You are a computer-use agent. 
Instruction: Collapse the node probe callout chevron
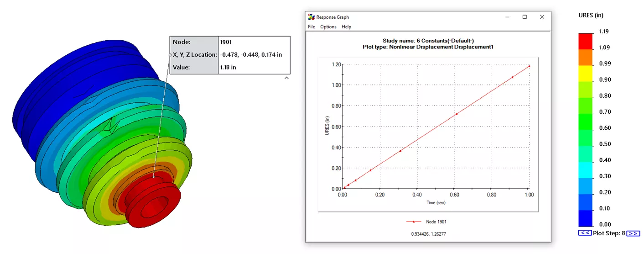click(x=286, y=78)
